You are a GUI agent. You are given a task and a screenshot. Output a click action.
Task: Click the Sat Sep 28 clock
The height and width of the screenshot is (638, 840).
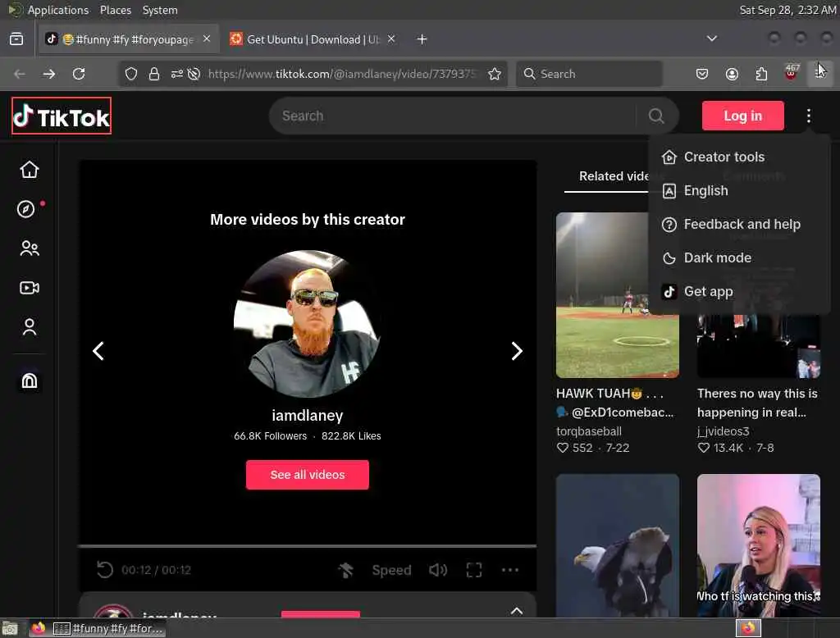(x=787, y=10)
